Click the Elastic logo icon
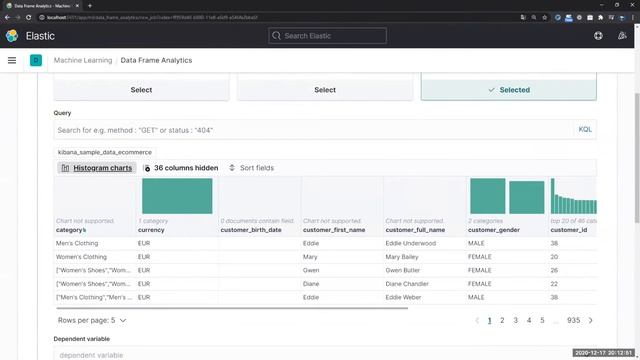 (12, 36)
